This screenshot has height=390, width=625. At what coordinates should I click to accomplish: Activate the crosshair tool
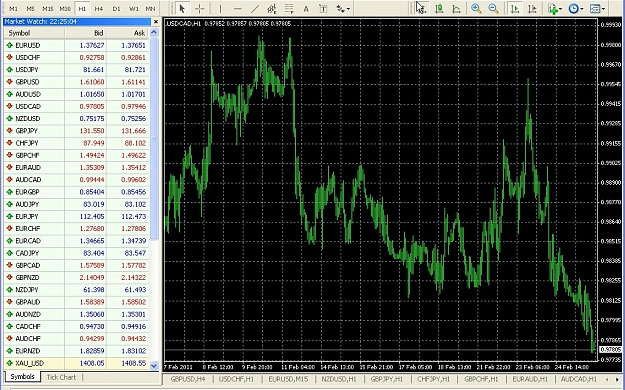coord(199,8)
